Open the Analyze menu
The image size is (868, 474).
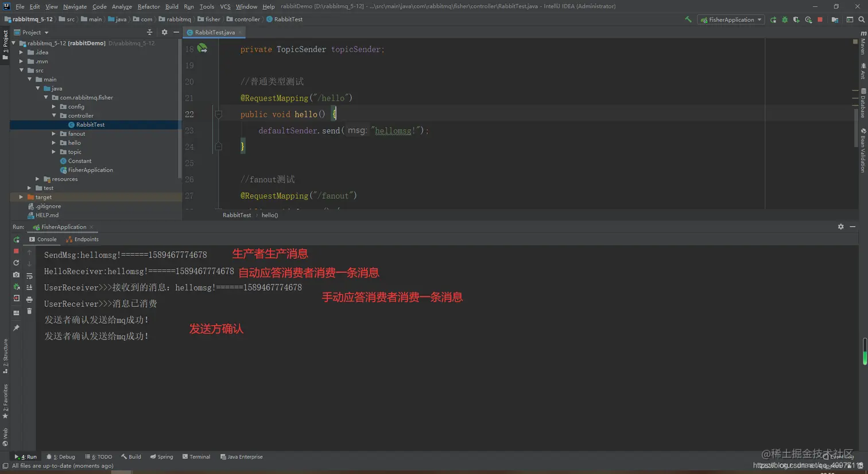122,6
